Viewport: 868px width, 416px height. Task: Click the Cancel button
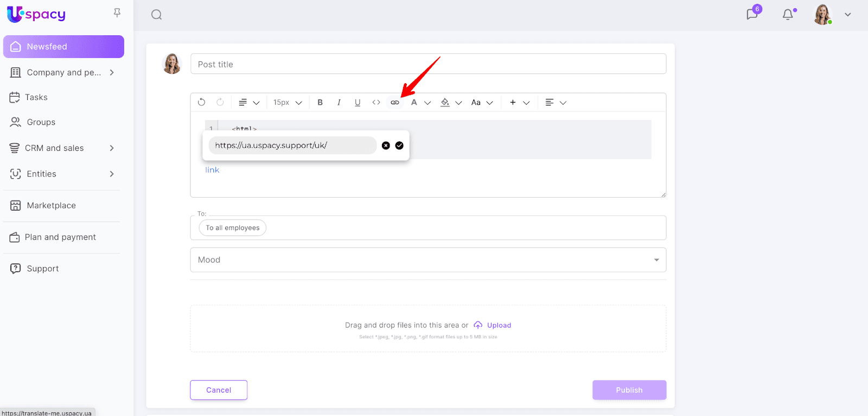pyautogui.click(x=219, y=390)
